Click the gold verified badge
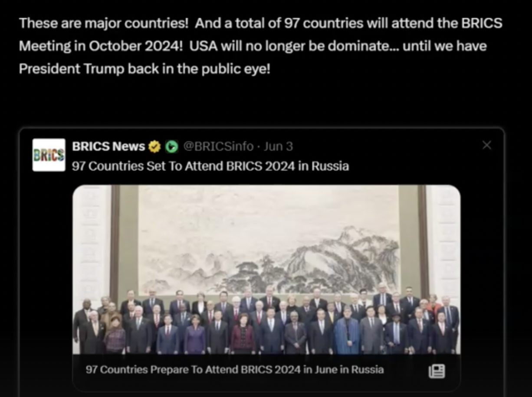 point(154,147)
